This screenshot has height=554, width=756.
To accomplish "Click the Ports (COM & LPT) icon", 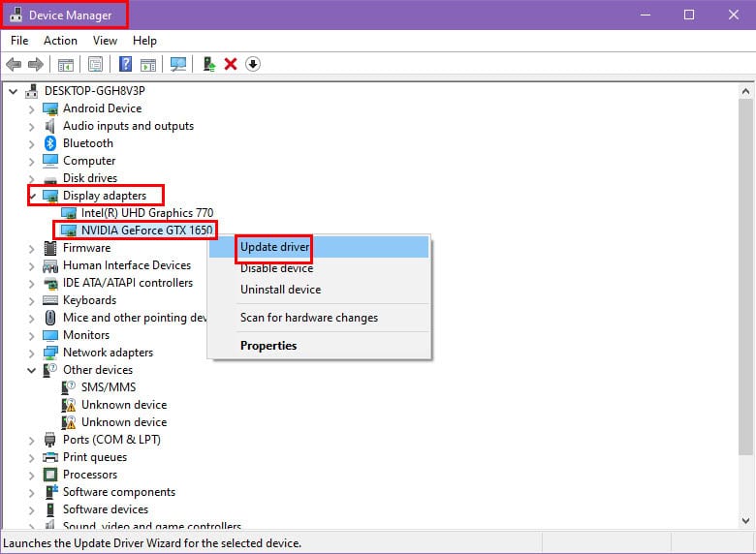I will [49, 440].
